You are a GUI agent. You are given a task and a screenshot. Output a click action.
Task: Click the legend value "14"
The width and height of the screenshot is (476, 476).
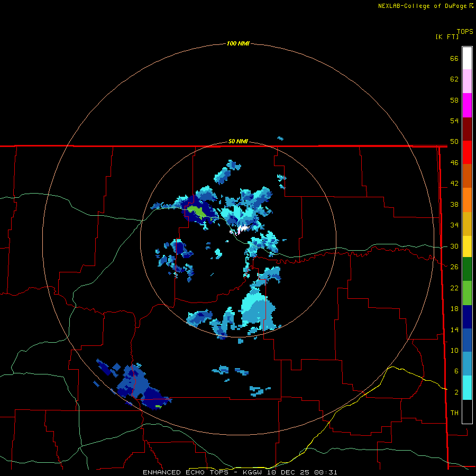454,329
